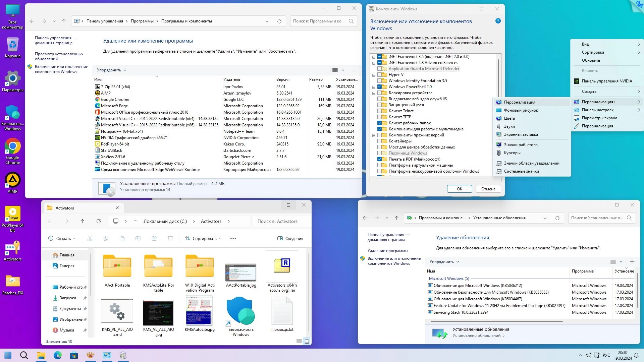The image size is (644, 362).
Task: Open the Organize dropdown in Programs and Features
Action: [x=111, y=70]
